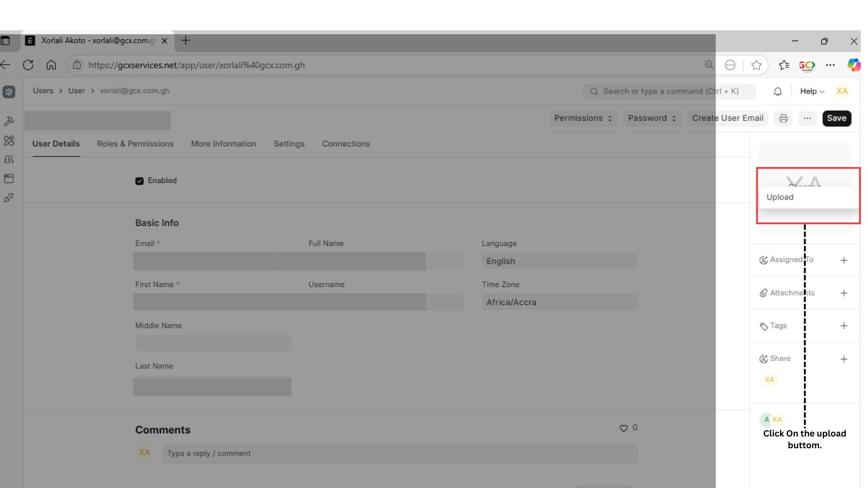Image resolution: width=868 pixels, height=488 pixels.
Task: Click the address bar URL
Action: click(x=197, y=65)
